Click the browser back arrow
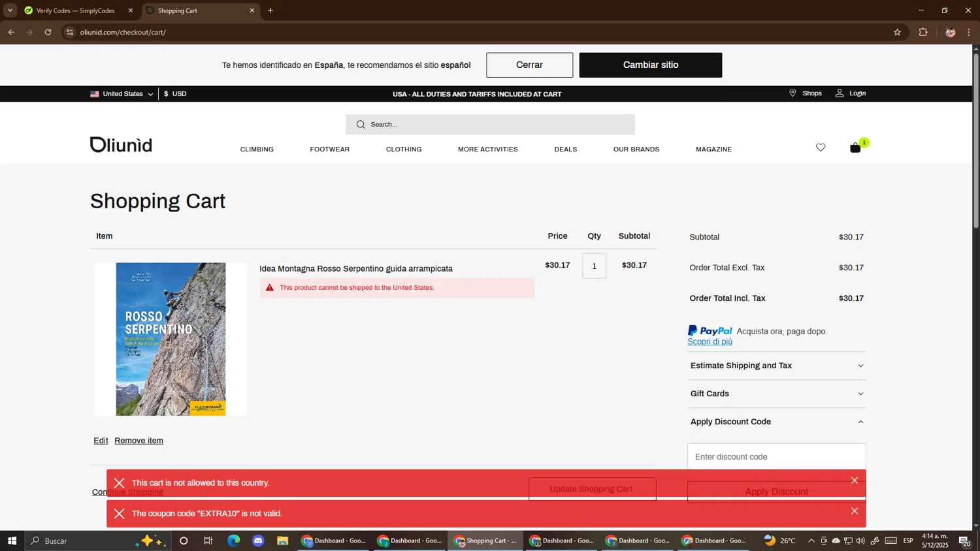The height and width of the screenshot is (551, 980). click(11, 32)
